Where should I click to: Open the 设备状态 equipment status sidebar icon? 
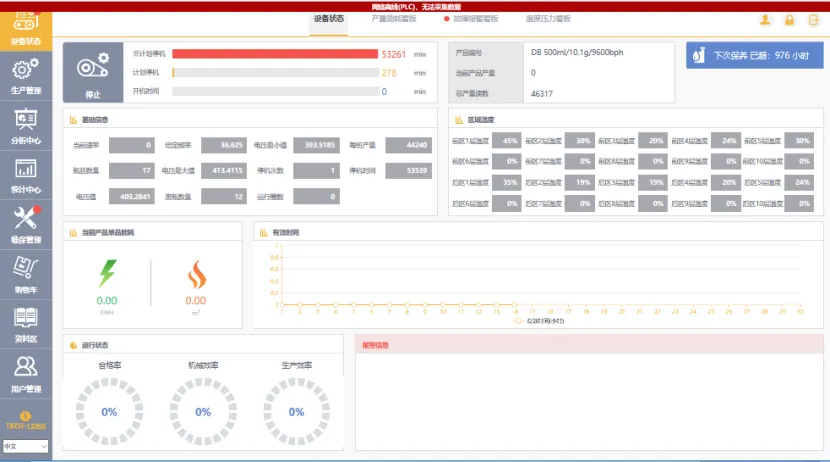(x=26, y=28)
